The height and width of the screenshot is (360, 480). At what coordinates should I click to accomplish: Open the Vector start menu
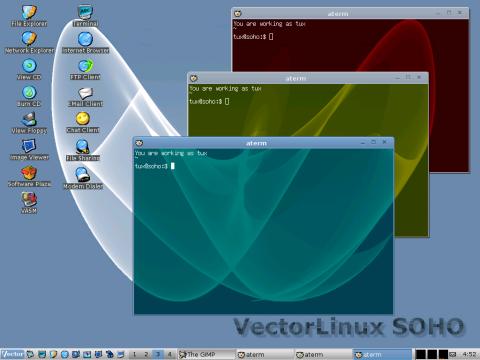(13, 354)
